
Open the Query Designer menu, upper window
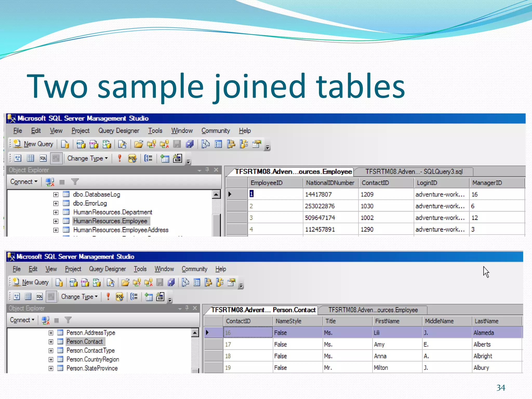pos(119,131)
